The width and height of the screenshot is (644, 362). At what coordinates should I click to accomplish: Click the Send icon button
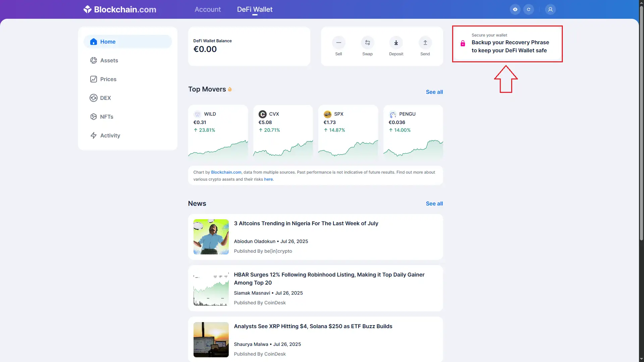(425, 43)
